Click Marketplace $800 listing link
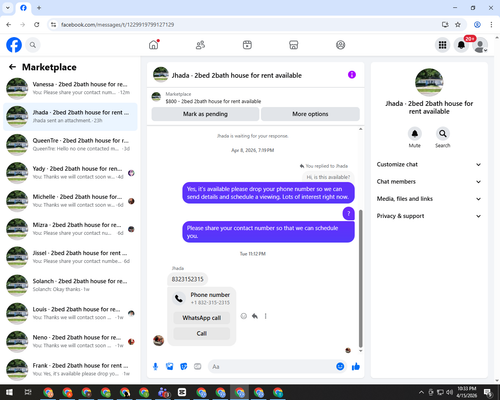Viewport: 500px width, 400px height. click(x=213, y=101)
